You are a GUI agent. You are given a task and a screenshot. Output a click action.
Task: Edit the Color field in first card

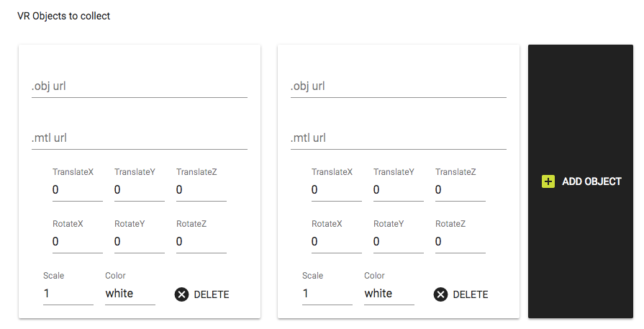coord(130,294)
